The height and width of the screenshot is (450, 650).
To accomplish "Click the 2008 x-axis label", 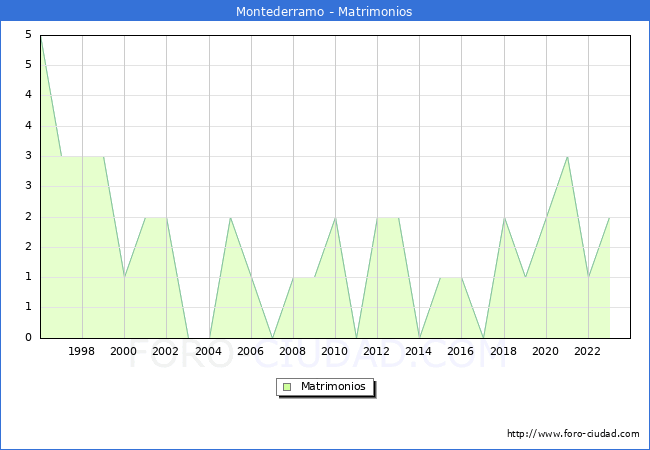I will click(x=292, y=351).
